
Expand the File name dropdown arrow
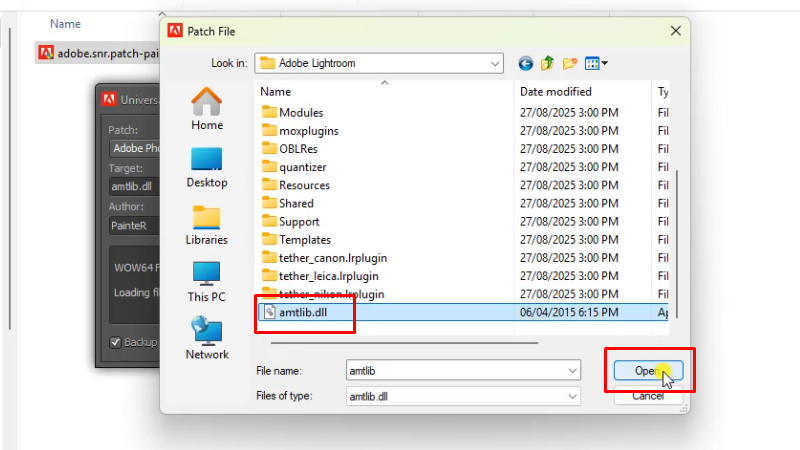[572, 371]
